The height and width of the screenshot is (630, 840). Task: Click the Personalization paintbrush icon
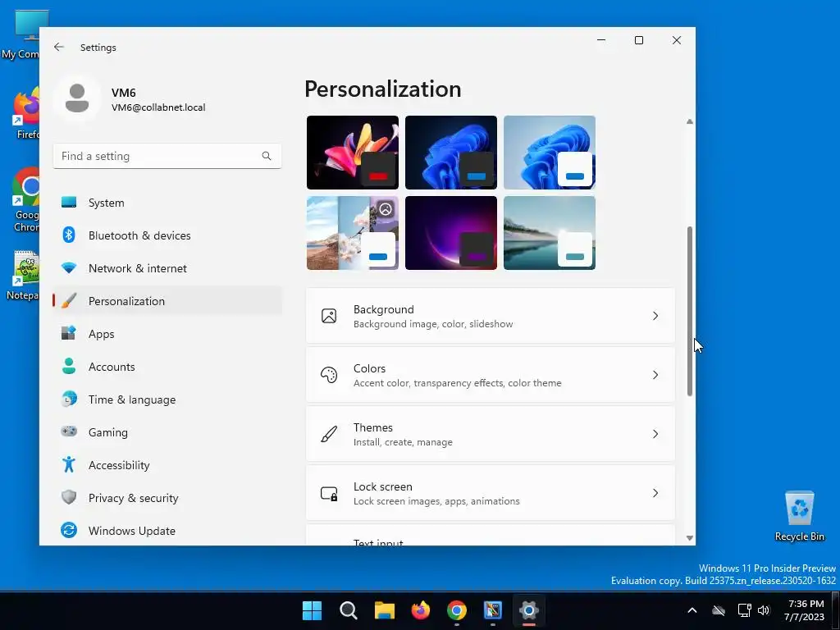point(69,300)
